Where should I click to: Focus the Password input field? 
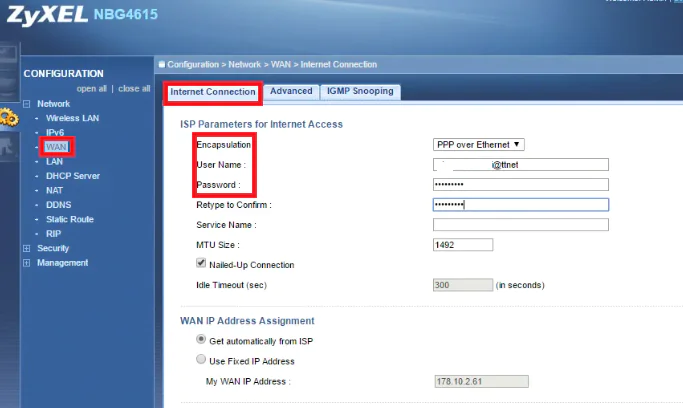tap(521, 185)
